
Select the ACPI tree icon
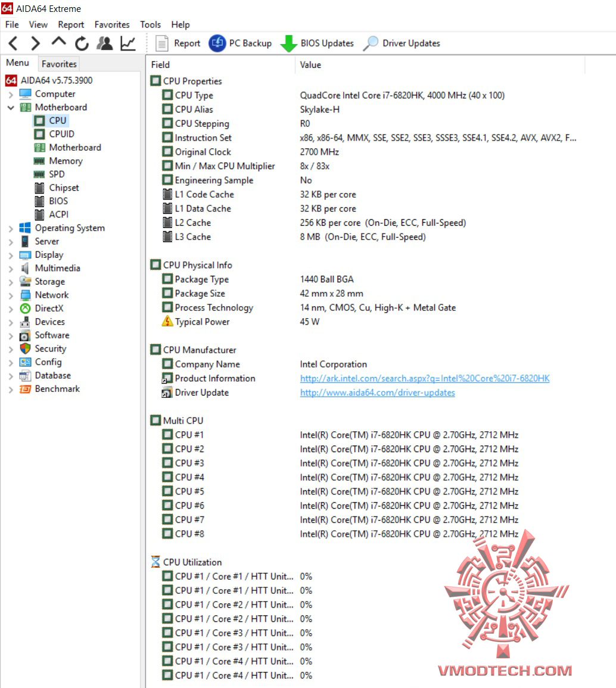click(x=39, y=214)
